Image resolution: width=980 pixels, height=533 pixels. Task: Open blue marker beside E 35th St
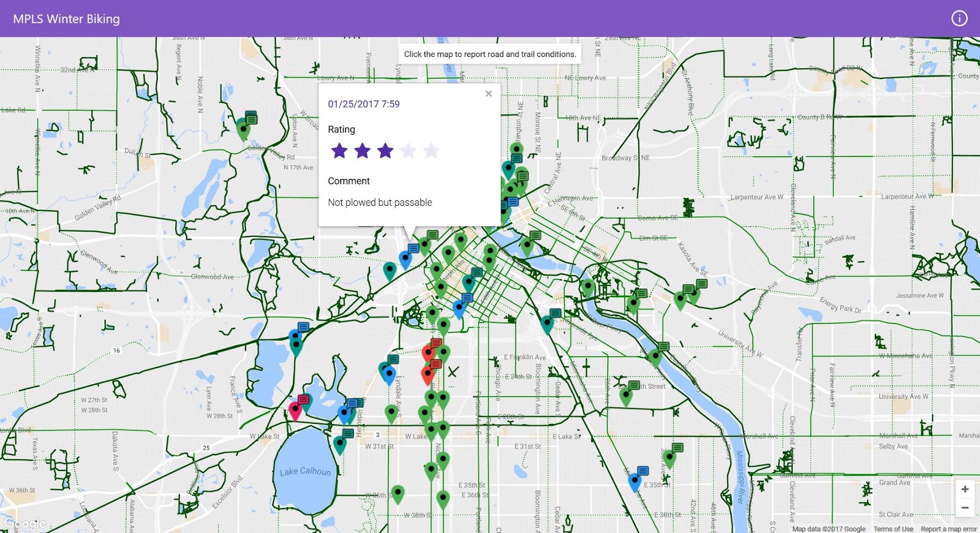pyautogui.click(x=635, y=483)
